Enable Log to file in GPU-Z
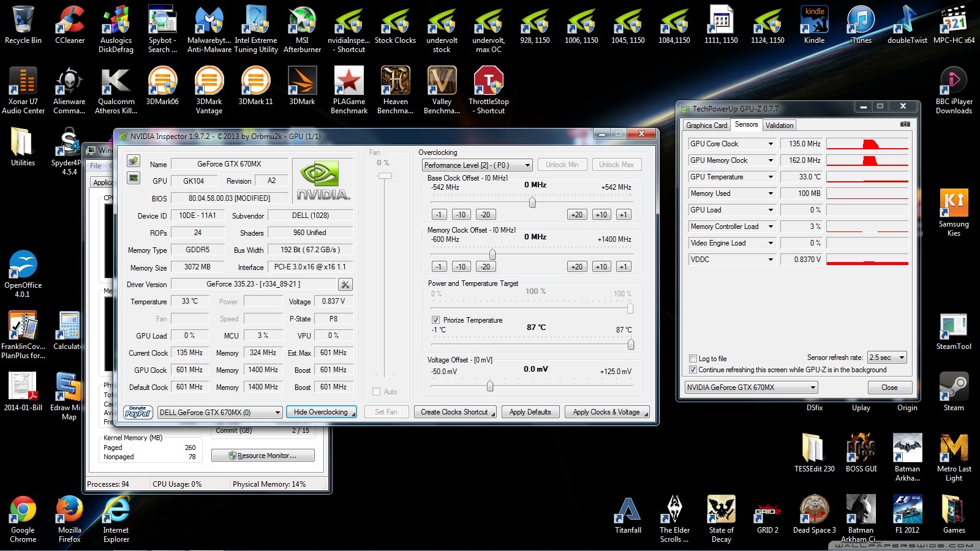Image resolution: width=980 pixels, height=551 pixels. point(693,359)
